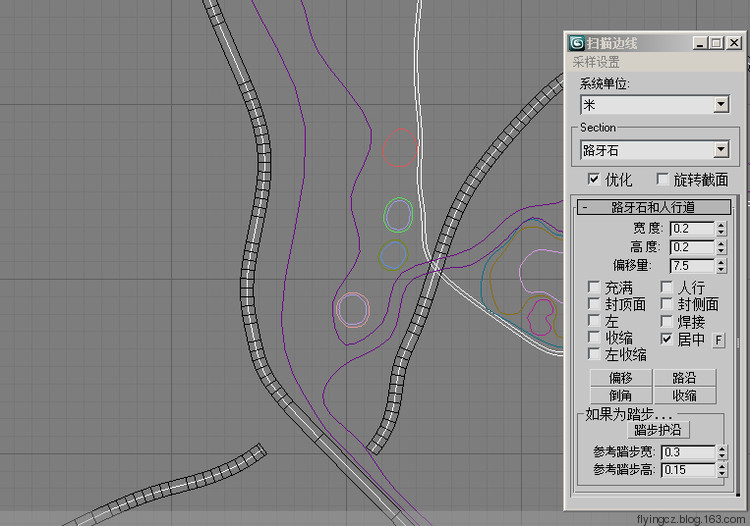Adjust the 参考踏步宽 spinner arrows
The image size is (750, 526).
pyautogui.click(x=722, y=452)
